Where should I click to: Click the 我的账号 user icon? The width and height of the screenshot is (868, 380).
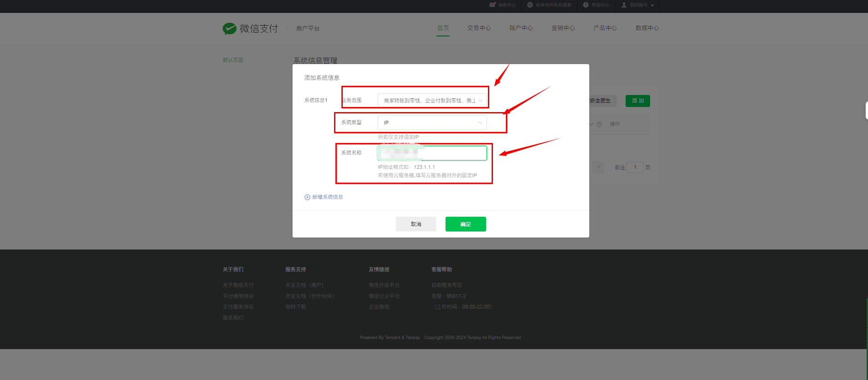pos(624,5)
